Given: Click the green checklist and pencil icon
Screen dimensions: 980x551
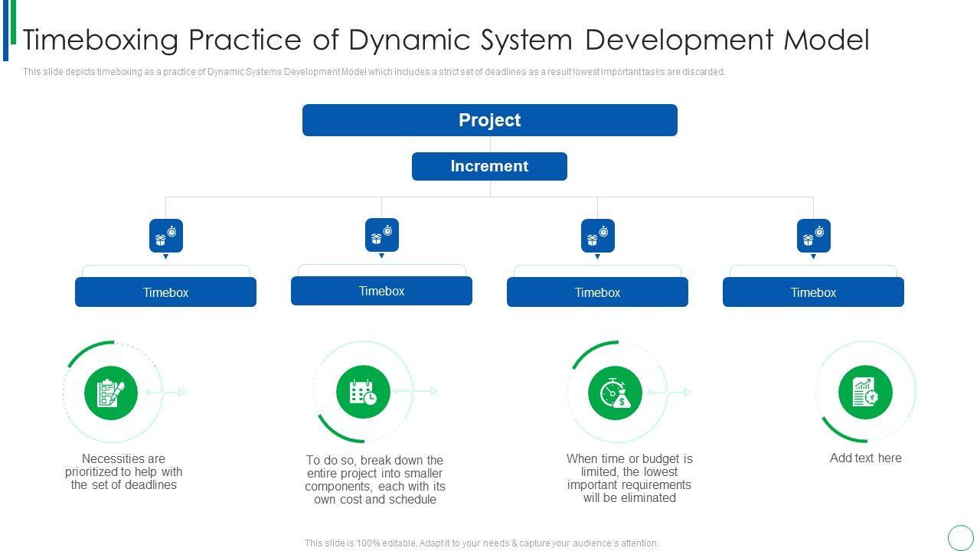Looking at the screenshot, I should tap(111, 393).
